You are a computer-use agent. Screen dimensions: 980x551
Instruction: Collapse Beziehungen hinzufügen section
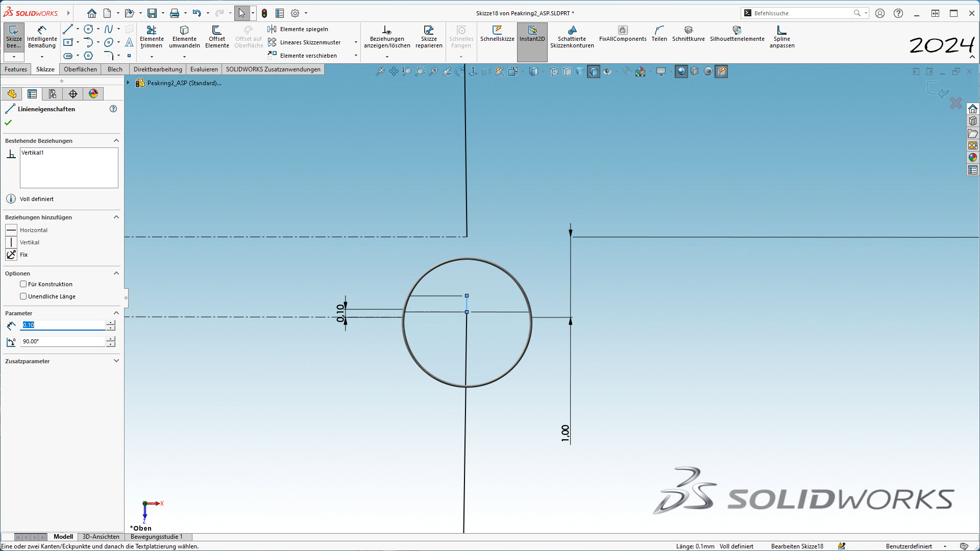click(116, 217)
